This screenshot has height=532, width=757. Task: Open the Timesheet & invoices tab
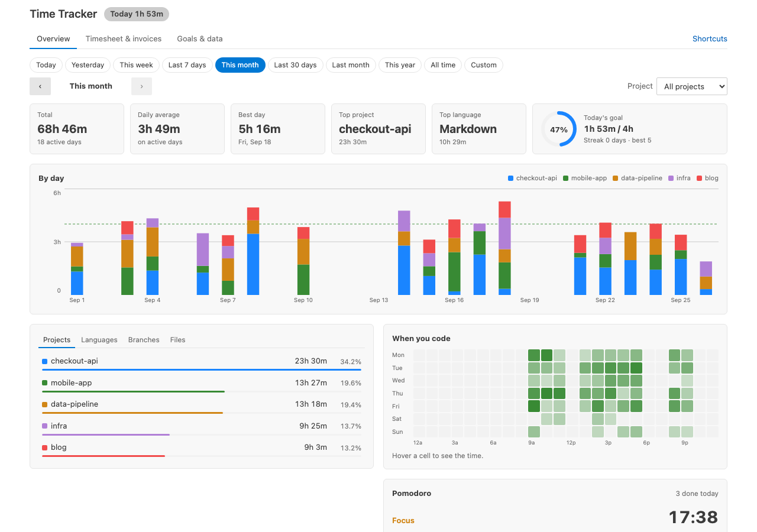pos(124,39)
